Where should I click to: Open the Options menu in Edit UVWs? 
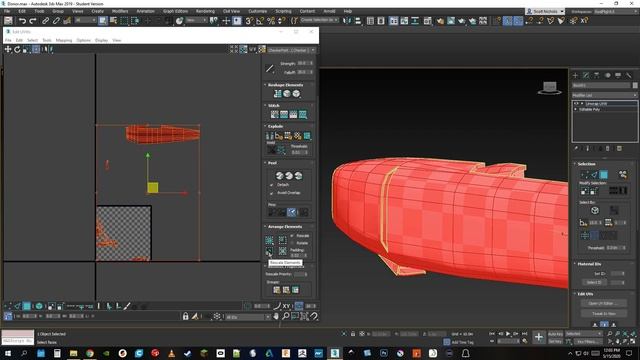pos(84,40)
